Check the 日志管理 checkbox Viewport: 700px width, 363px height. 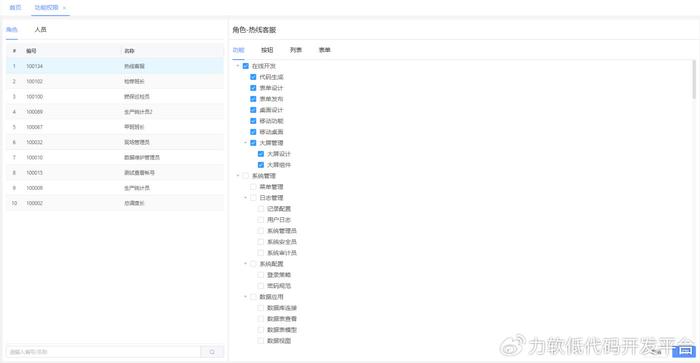(x=253, y=198)
